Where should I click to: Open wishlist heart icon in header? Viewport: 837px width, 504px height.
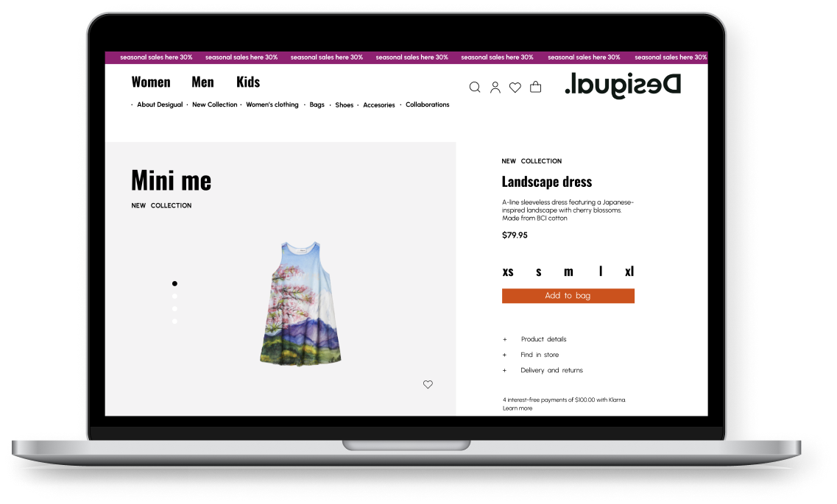[515, 88]
